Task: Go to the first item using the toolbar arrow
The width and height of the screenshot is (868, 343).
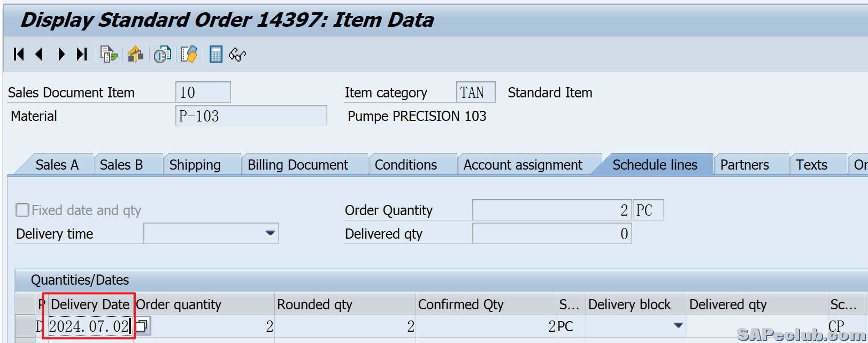Action: click(x=19, y=54)
